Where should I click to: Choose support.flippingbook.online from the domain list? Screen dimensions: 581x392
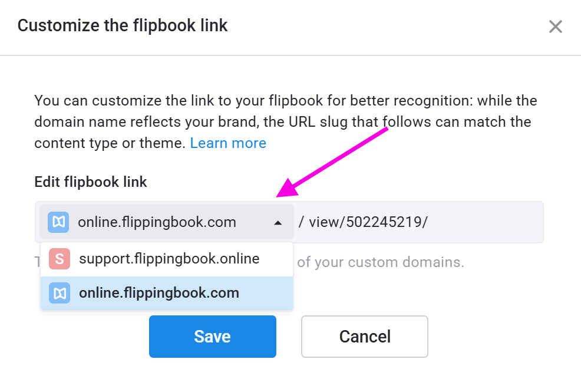click(x=167, y=259)
